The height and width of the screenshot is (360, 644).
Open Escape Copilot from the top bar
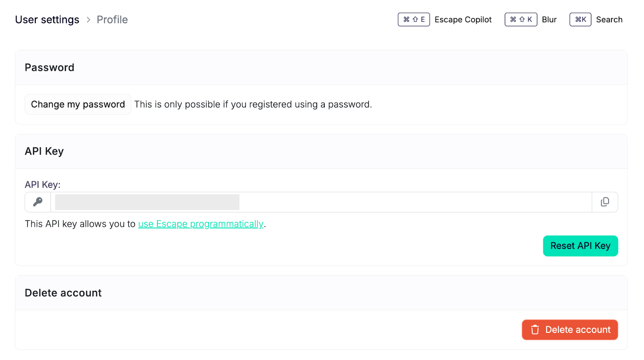click(x=463, y=20)
